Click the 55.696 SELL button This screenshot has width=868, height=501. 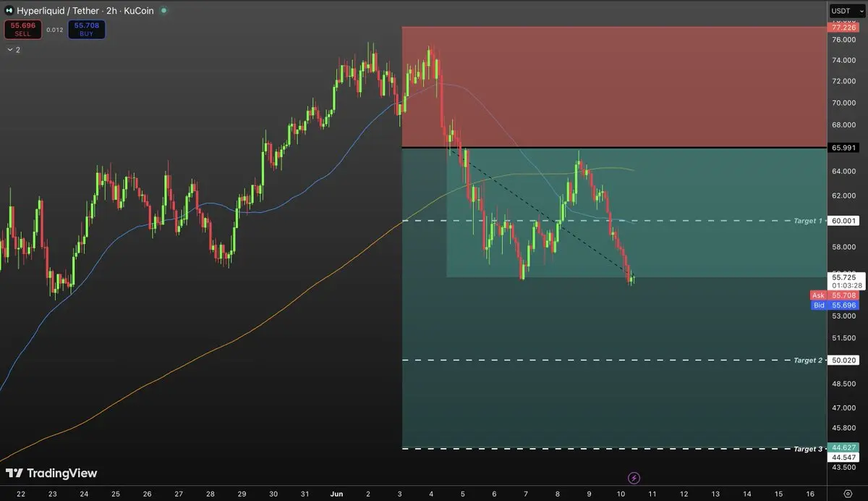pos(22,29)
